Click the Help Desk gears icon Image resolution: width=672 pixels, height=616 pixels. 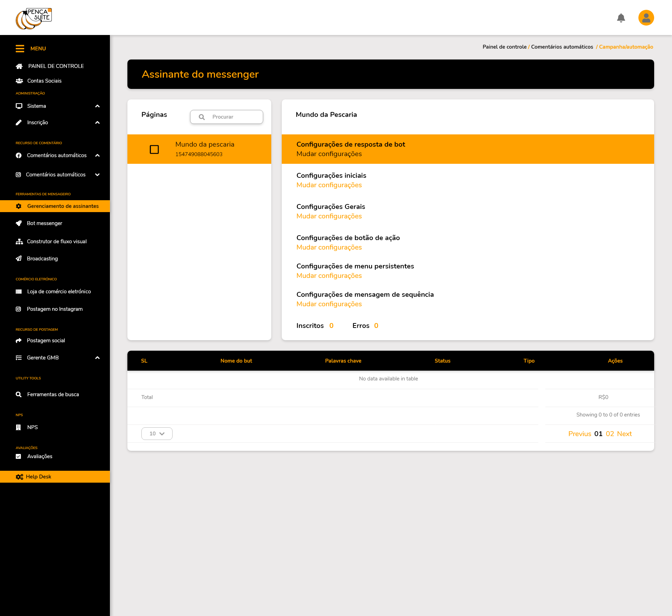pyautogui.click(x=19, y=477)
